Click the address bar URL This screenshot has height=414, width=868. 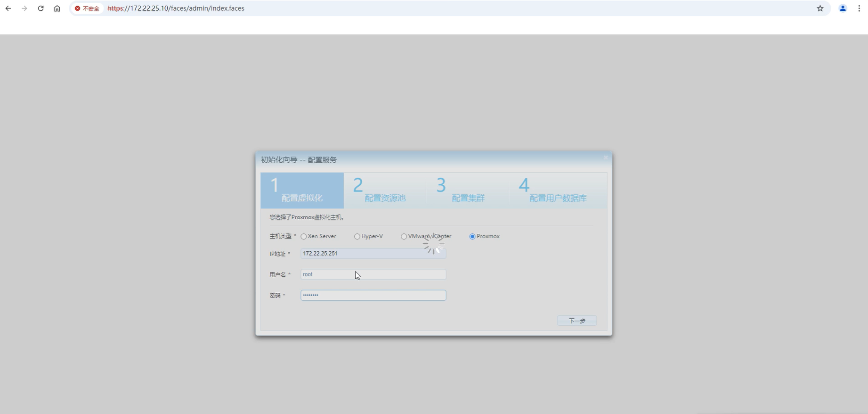176,8
